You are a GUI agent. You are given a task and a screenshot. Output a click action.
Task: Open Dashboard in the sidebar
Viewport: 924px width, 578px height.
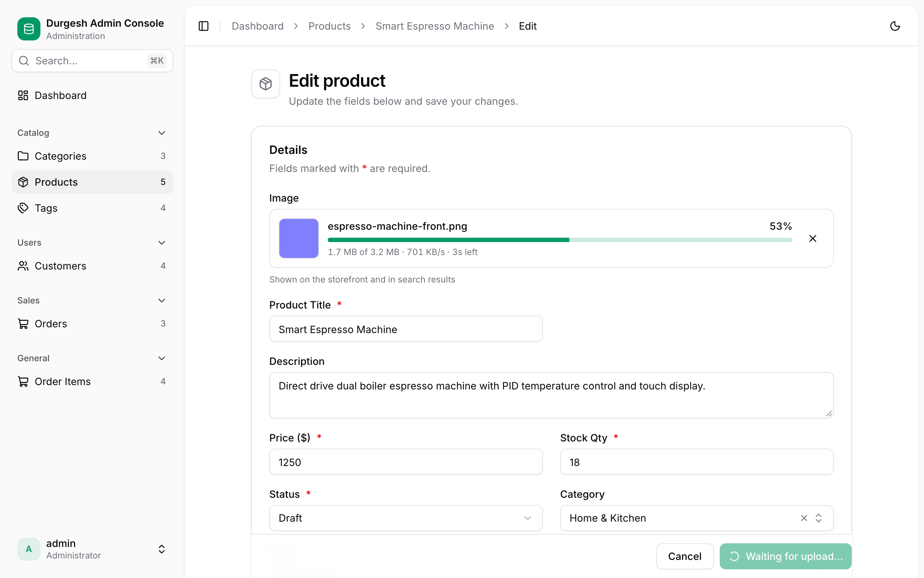pyautogui.click(x=92, y=95)
